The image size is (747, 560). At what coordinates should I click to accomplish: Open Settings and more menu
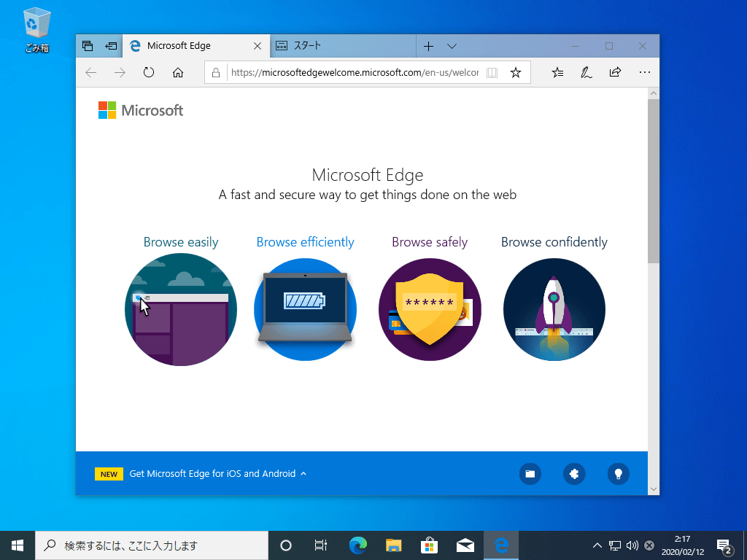pos(645,72)
